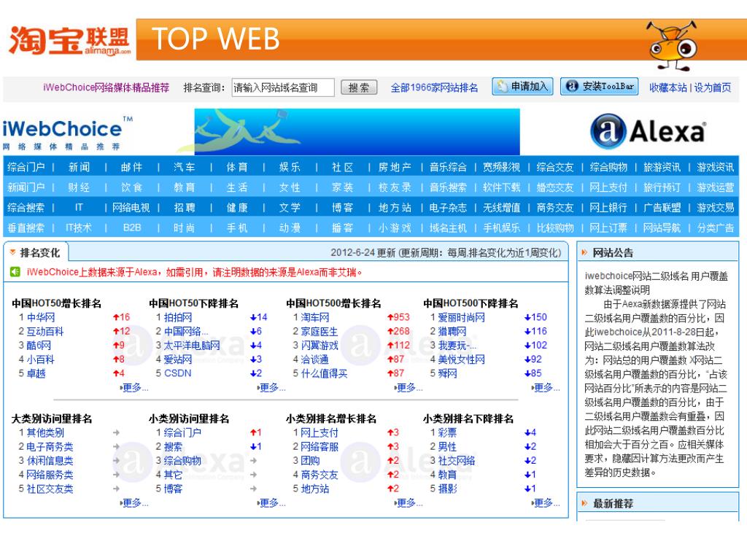Open the 互动百科 link
This screenshot has height=560, width=747.
point(45,332)
